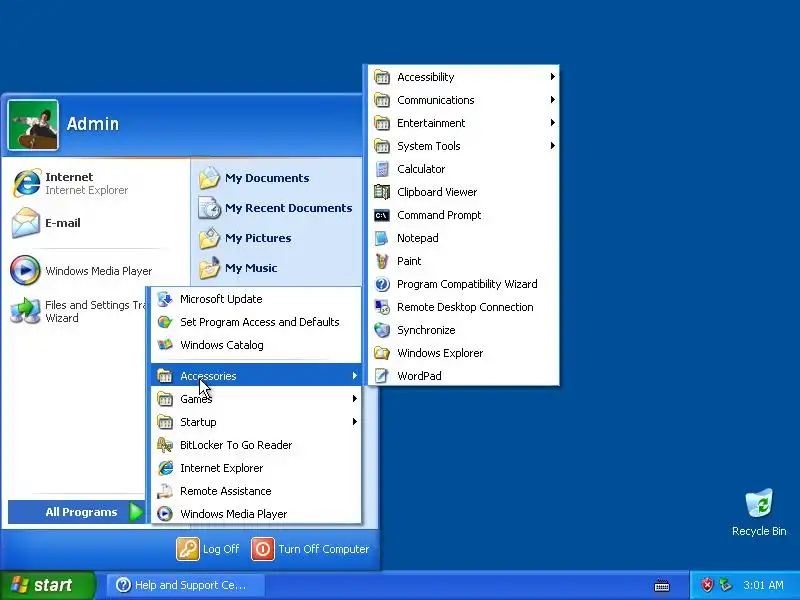Click Windows Media Player icon in recent programs
Screen dimensions: 800x600
25,270
